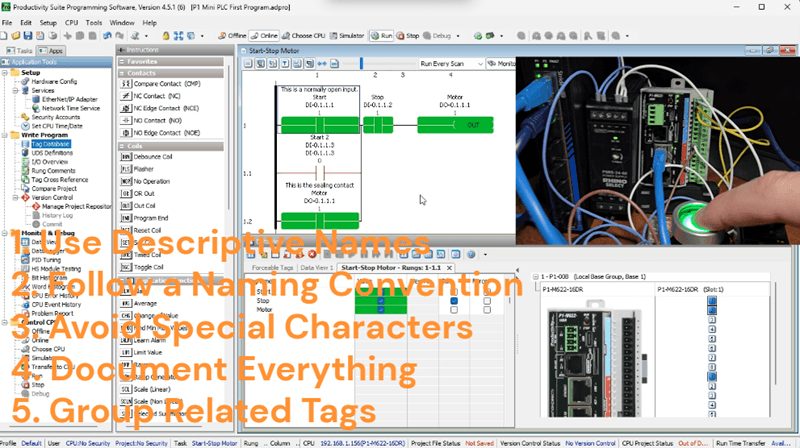The height and width of the screenshot is (448, 800).
Task: Switch CPU to Offline mode
Action: (232, 36)
